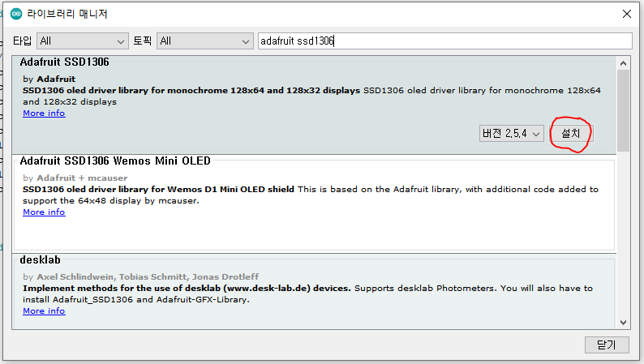
Task: Open More info link under Wemos Mini OLED
Action: [44, 212]
